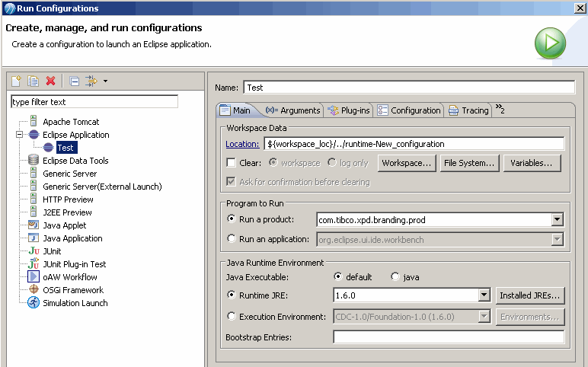Switch to the Tracing tab
This screenshot has width=588, height=367.
(x=468, y=110)
